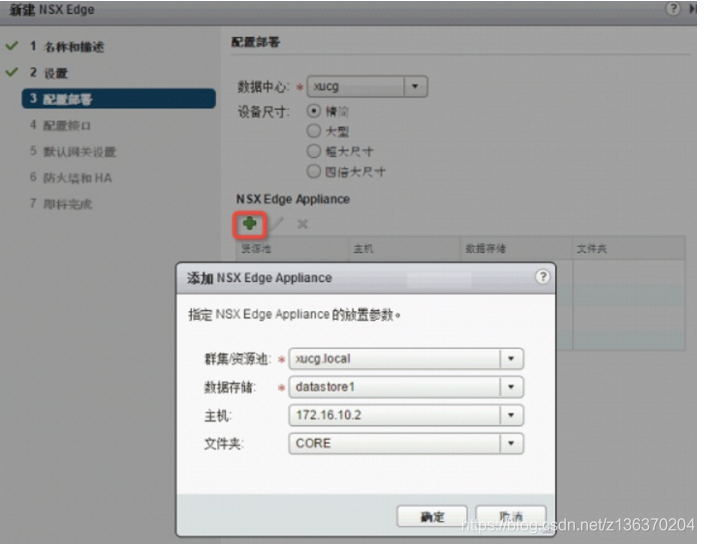Click the 确定 button in the dialog
Viewport: 705px width, 544px height.
(432, 517)
